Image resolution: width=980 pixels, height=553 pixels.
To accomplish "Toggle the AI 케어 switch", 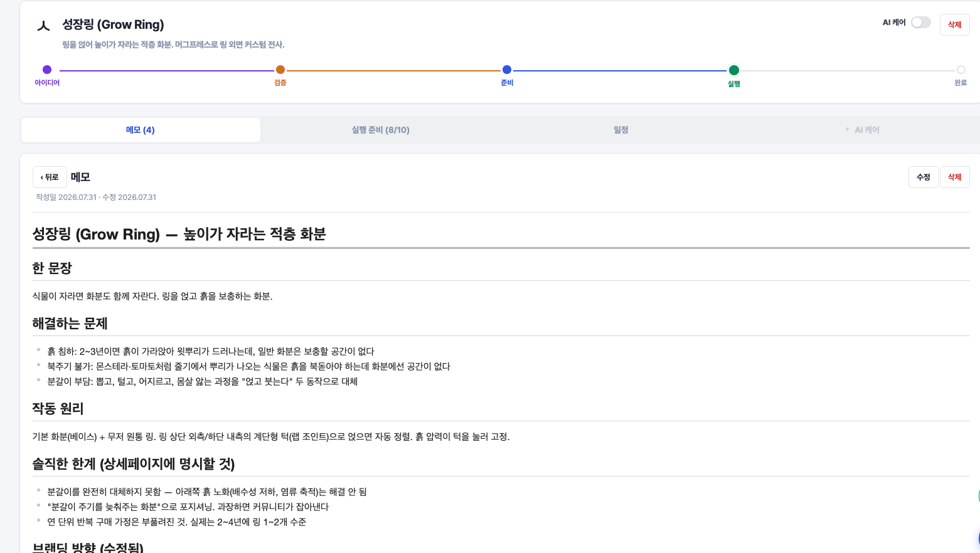I will [920, 23].
